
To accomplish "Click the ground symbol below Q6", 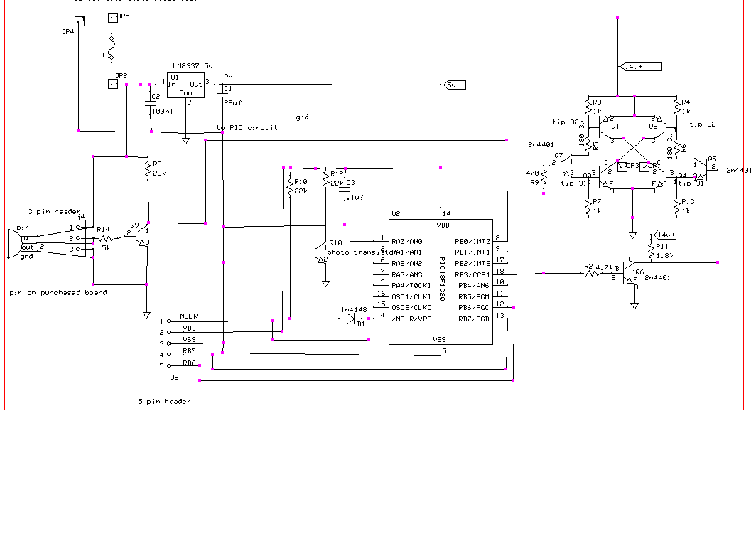I will coord(634,306).
